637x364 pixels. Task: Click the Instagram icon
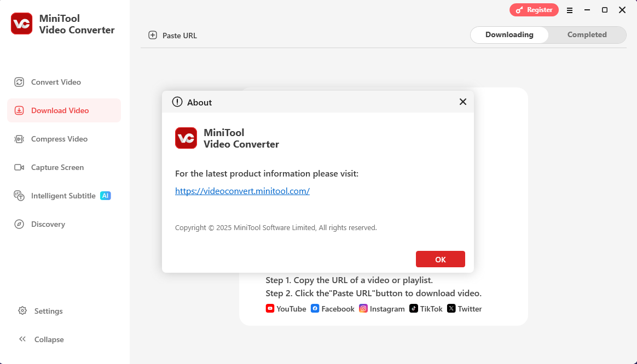(x=363, y=308)
